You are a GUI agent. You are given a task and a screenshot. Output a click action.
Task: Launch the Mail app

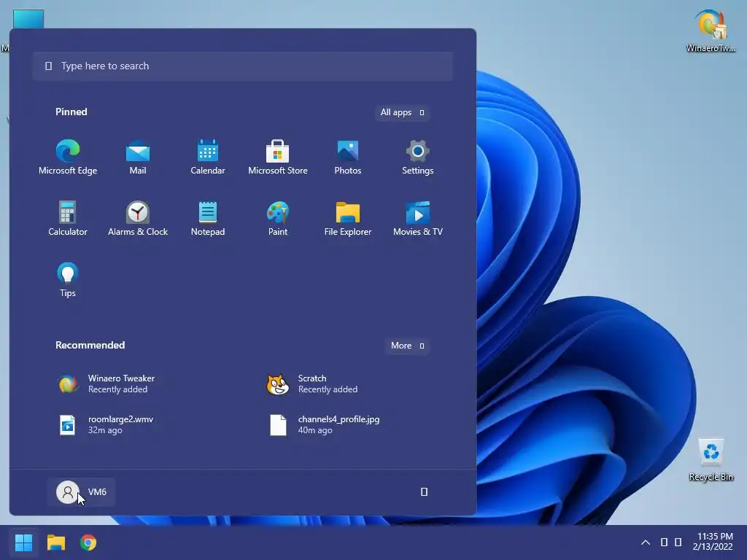[138, 157]
